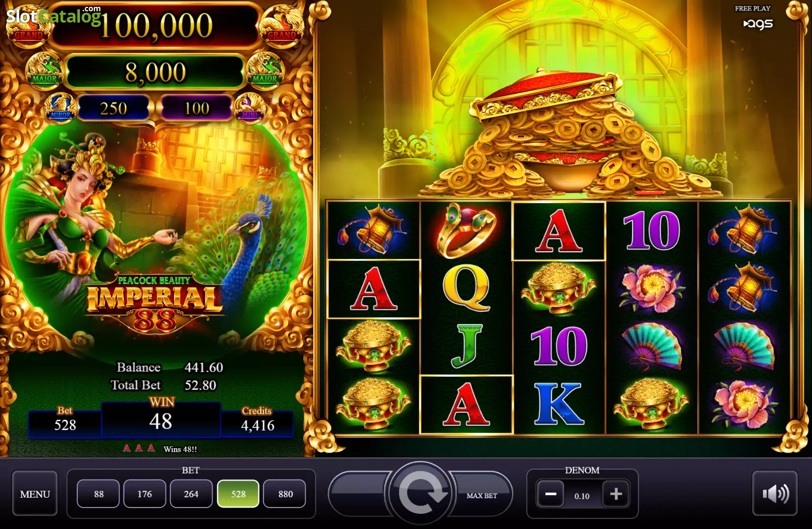Increase denomination with the plus button
Image resolution: width=812 pixels, height=529 pixels.
click(615, 494)
